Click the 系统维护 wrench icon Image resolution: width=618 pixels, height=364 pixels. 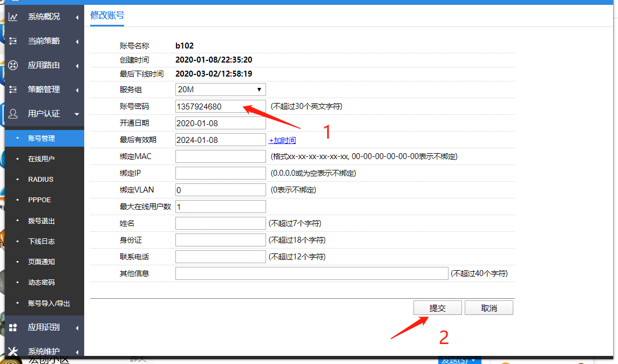(x=13, y=351)
